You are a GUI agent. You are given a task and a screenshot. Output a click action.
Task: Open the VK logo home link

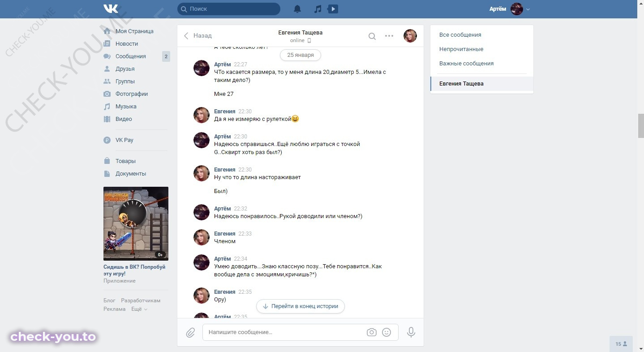[111, 9]
